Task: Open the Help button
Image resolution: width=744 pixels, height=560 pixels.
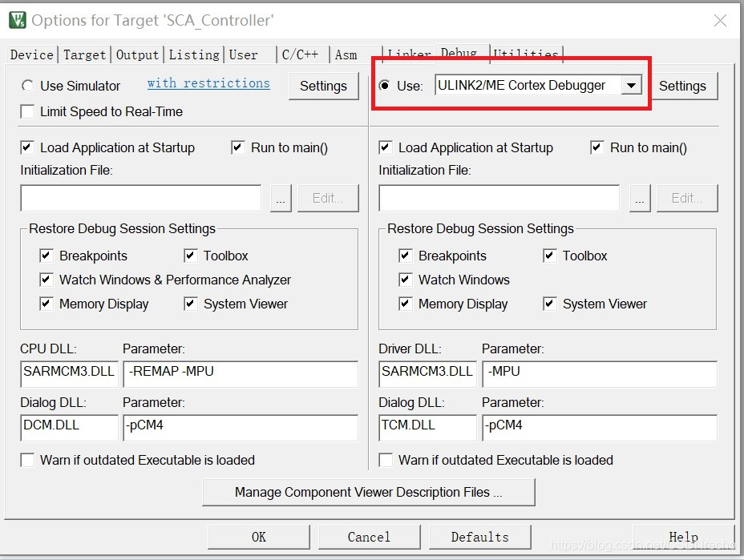Action: tap(683, 537)
